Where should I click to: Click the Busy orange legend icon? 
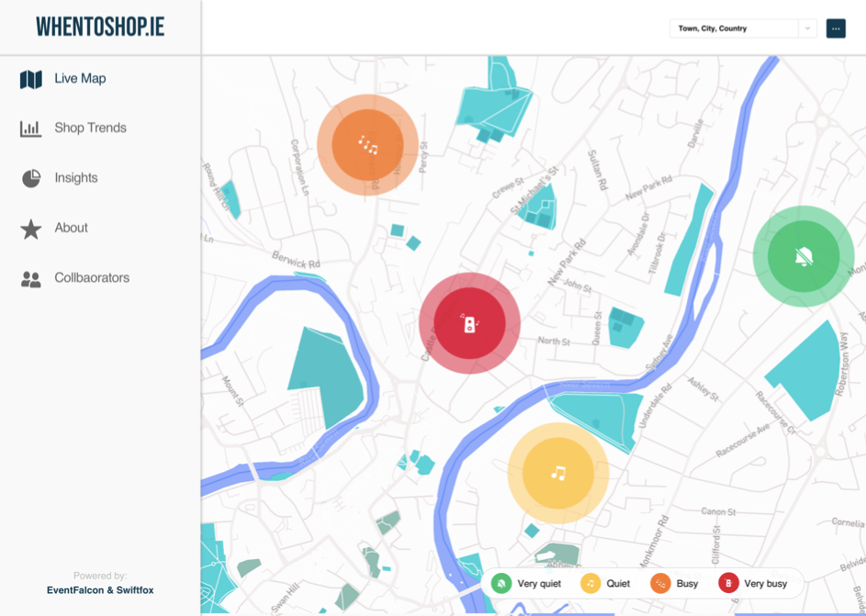click(660, 584)
